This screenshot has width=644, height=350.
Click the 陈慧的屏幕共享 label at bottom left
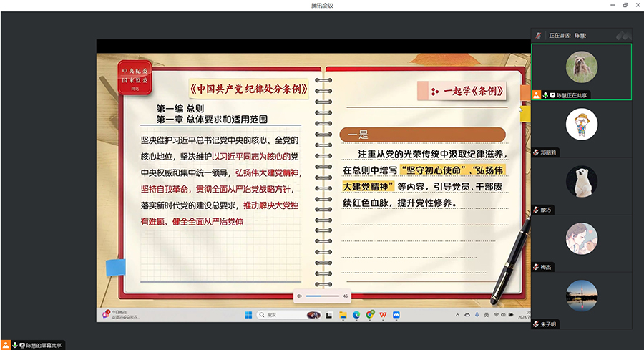click(44, 345)
